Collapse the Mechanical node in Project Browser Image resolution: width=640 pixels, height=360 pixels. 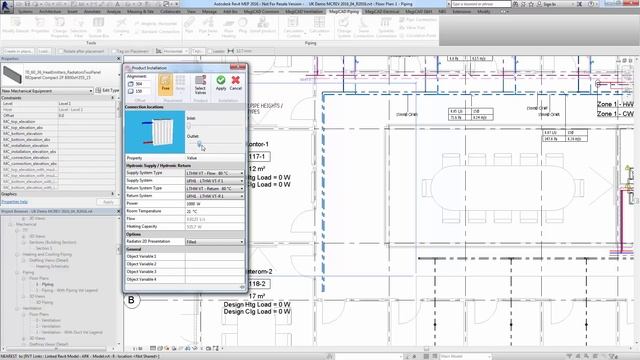11,224
